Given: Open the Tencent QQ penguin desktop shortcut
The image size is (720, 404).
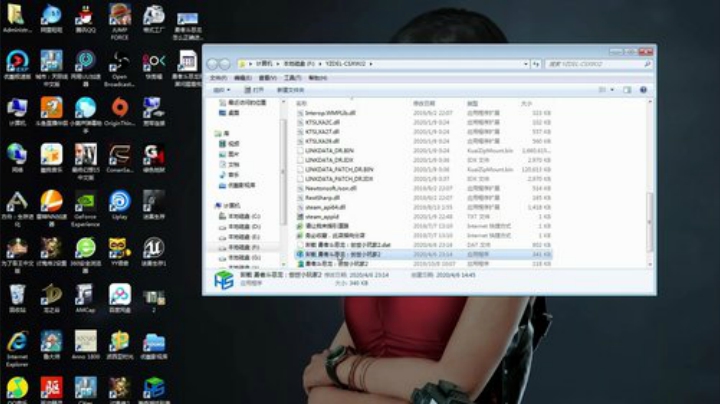Looking at the screenshot, I should click(85, 19).
